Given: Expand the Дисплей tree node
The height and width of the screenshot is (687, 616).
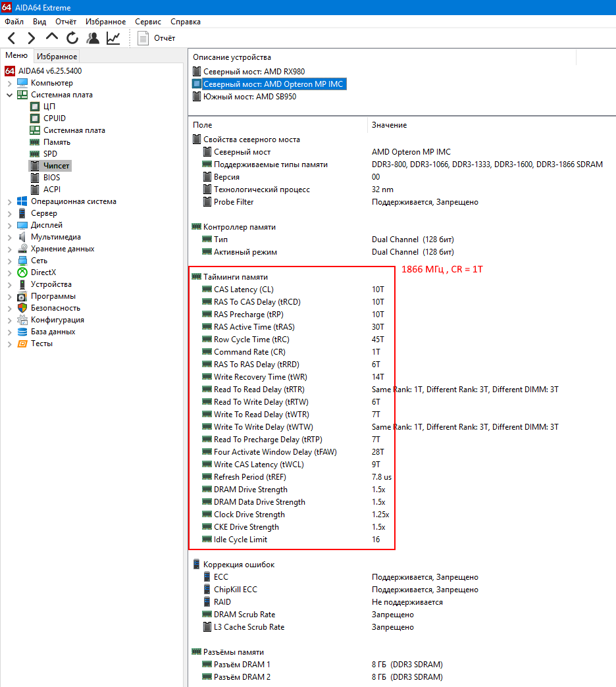Looking at the screenshot, I should [10, 225].
